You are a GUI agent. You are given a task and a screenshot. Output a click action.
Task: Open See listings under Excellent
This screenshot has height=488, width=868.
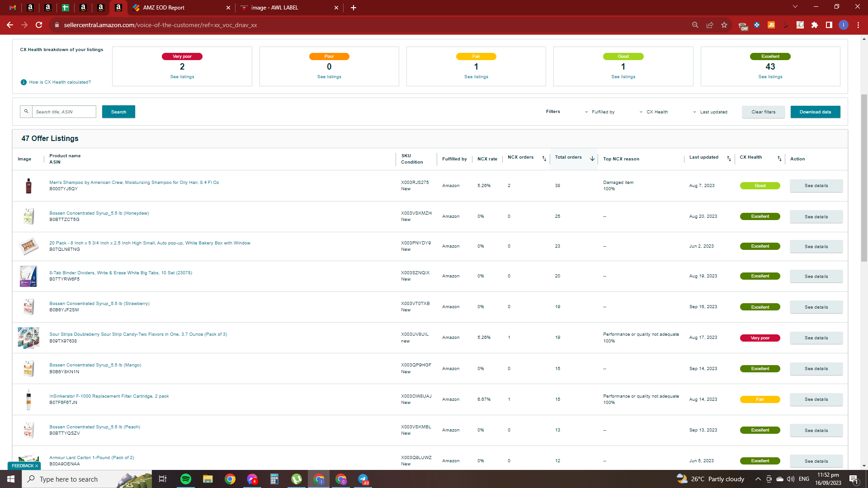770,77
